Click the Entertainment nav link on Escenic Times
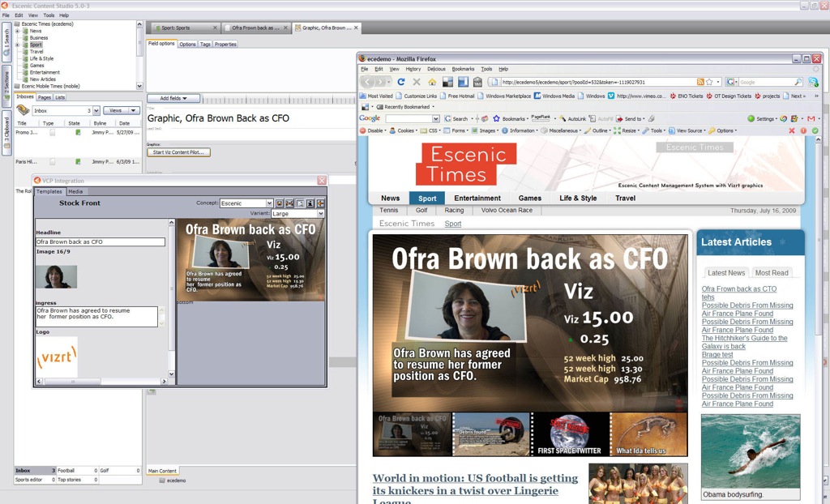This screenshot has width=830, height=504. (477, 198)
